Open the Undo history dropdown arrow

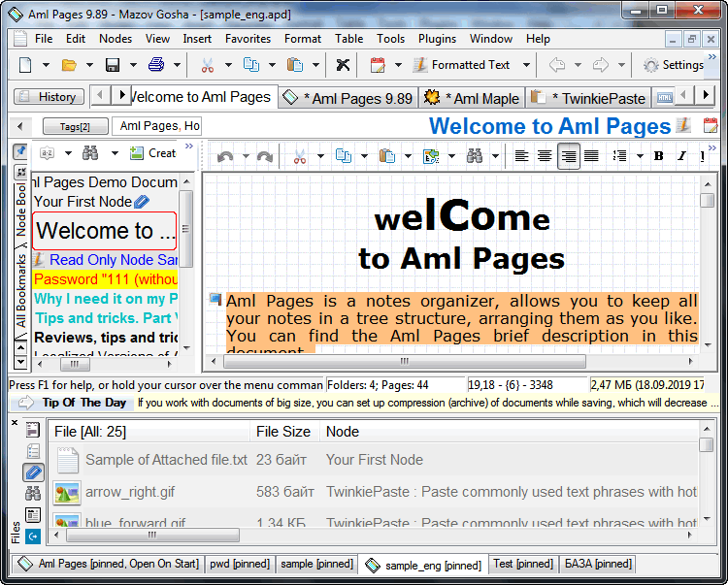pos(246,156)
